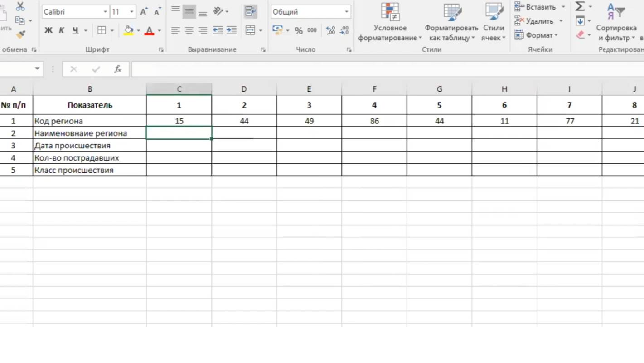The height and width of the screenshot is (363, 644).
Task: Toggle right text alignment
Action: click(x=203, y=30)
